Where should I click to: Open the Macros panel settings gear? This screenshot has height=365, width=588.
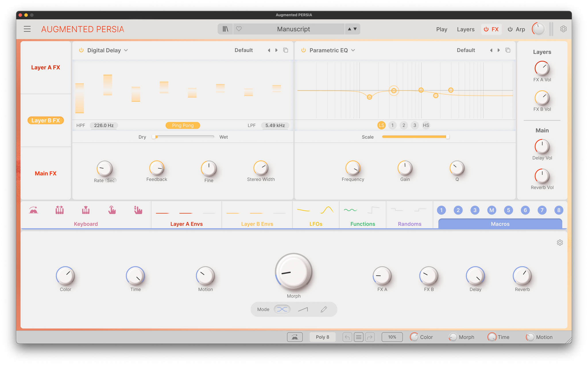pyautogui.click(x=560, y=243)
